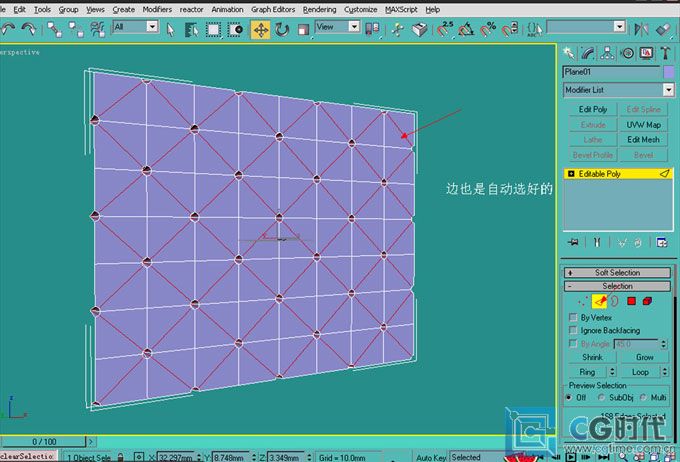Viewport: 680px width, 462px height.
Task: Expand the Soft Selection rollout
Action: [x=617, y=272]
